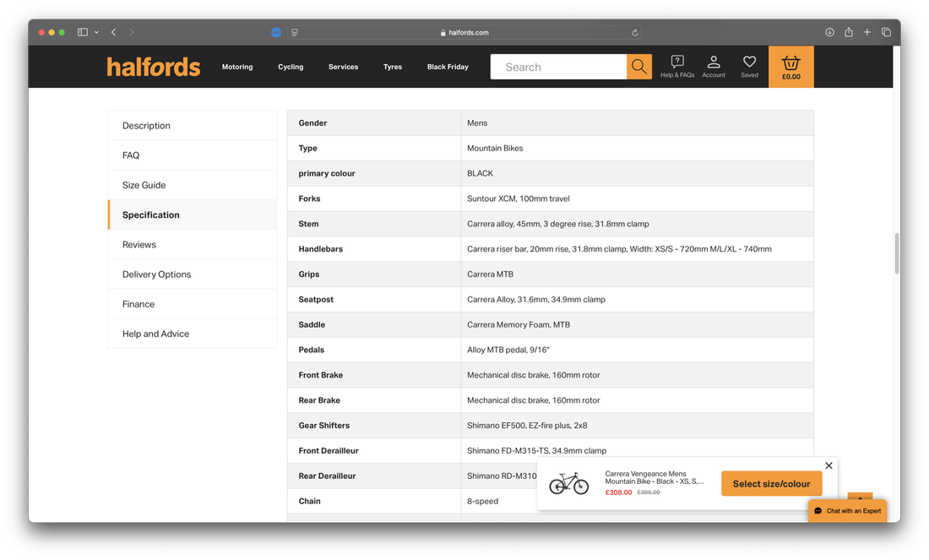This screenshot has height=560, width=929.
Task: Click the bike thumbnail in popup
Action: tap(568, 483)
